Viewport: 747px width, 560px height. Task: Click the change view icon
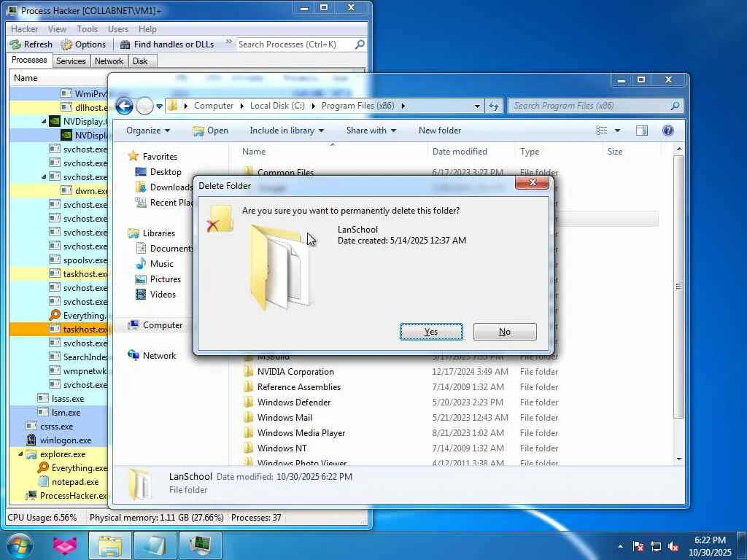pyautogui.click(x=602, y=131)
